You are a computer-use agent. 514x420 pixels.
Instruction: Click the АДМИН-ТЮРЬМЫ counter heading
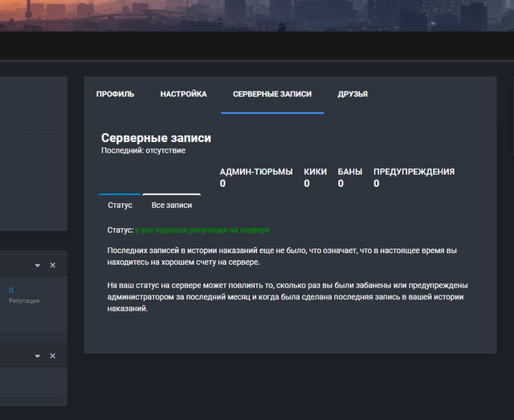pos(256,172)
